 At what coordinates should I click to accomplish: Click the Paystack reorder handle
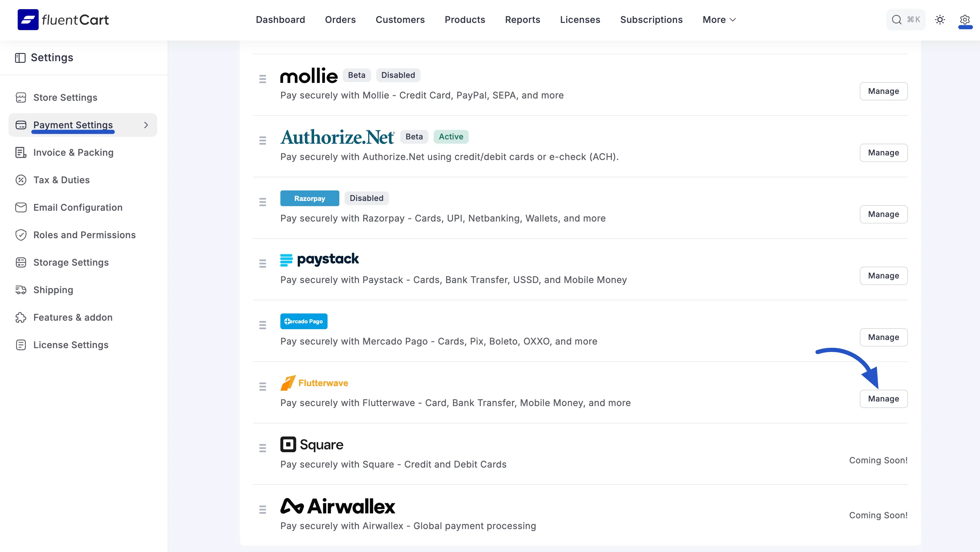point(262,264)
